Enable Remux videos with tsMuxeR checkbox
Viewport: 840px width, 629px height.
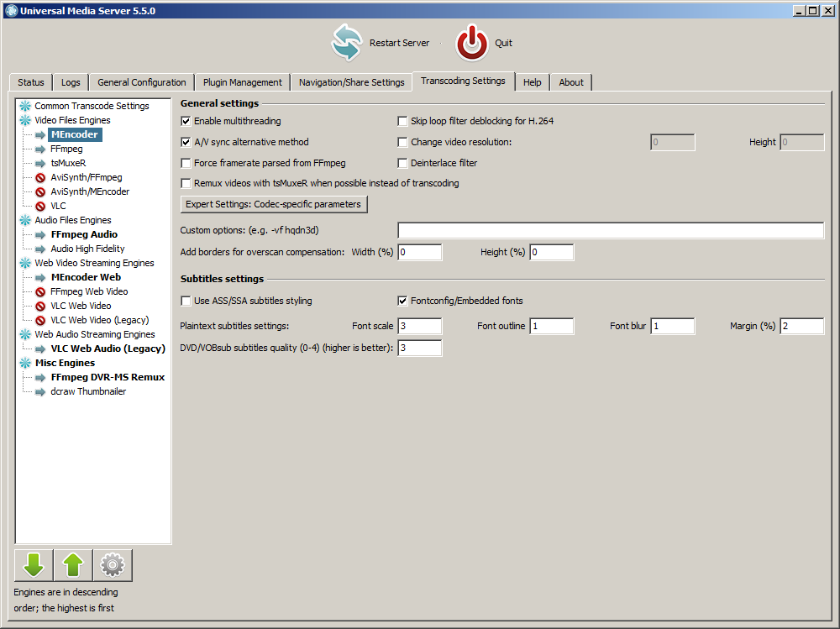click(186, 183)
